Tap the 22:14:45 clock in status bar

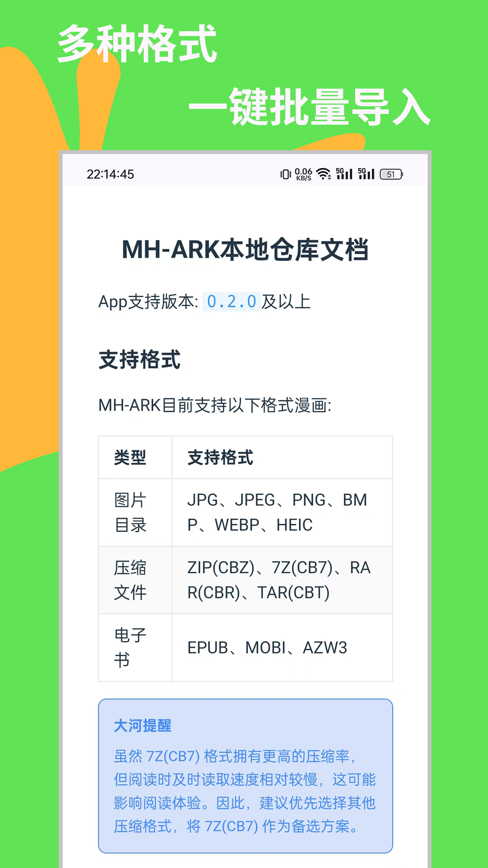[x=110, y=174]
